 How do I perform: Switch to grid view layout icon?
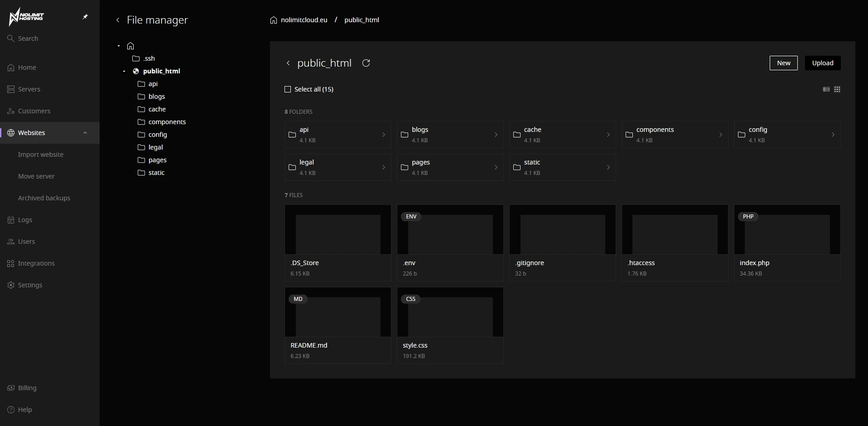(x=837, y=89)
